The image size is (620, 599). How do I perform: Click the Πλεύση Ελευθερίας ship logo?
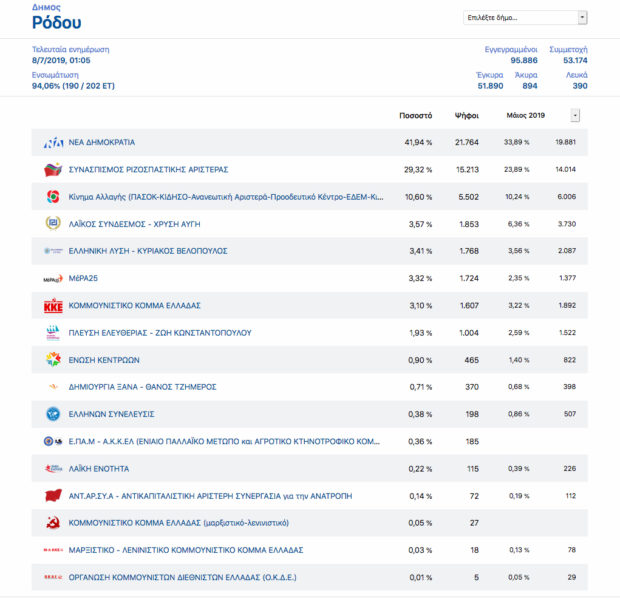[x=53, y=333]
